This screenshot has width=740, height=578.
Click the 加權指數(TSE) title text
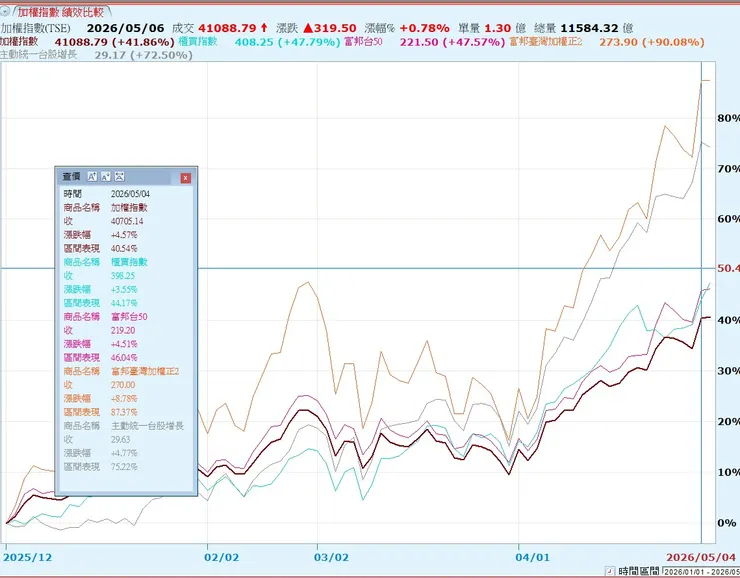[35, 28]
